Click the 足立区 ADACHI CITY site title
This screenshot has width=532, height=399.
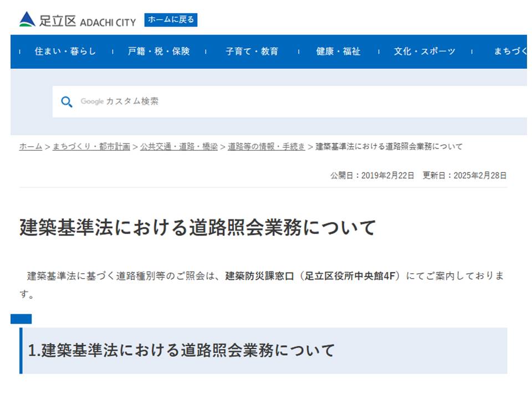point(88,21)
